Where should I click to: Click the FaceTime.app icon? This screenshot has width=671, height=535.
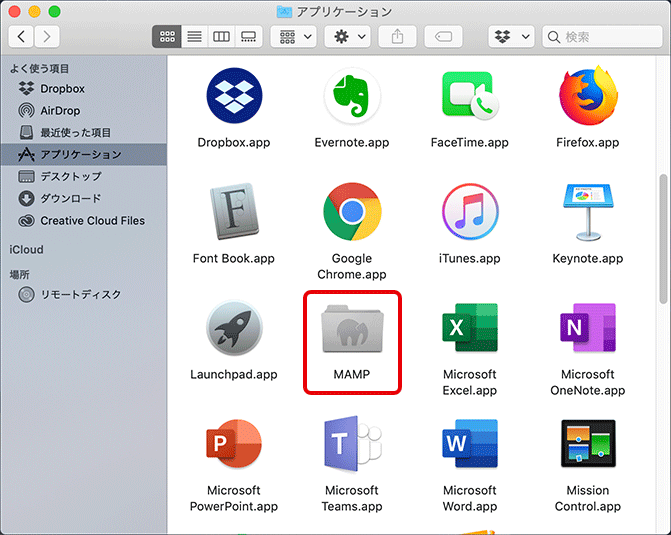coord(469,96)
